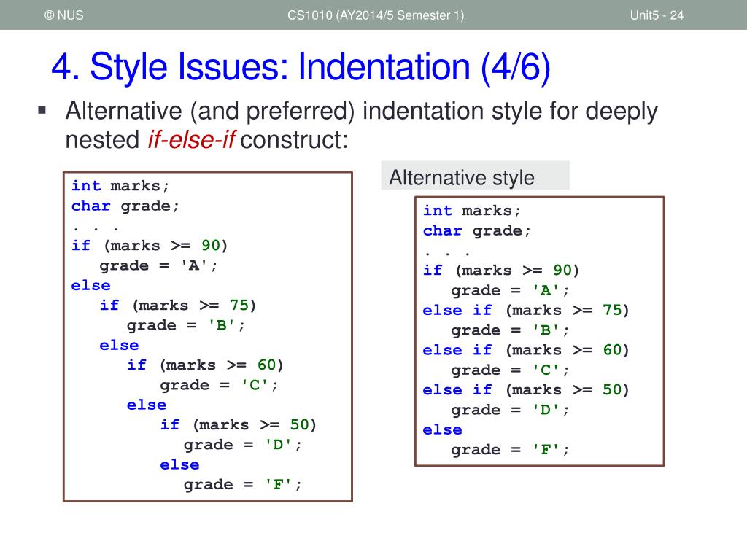Click the words 'Alternative (and preferred) indentation style'

(x=303, y=111)
